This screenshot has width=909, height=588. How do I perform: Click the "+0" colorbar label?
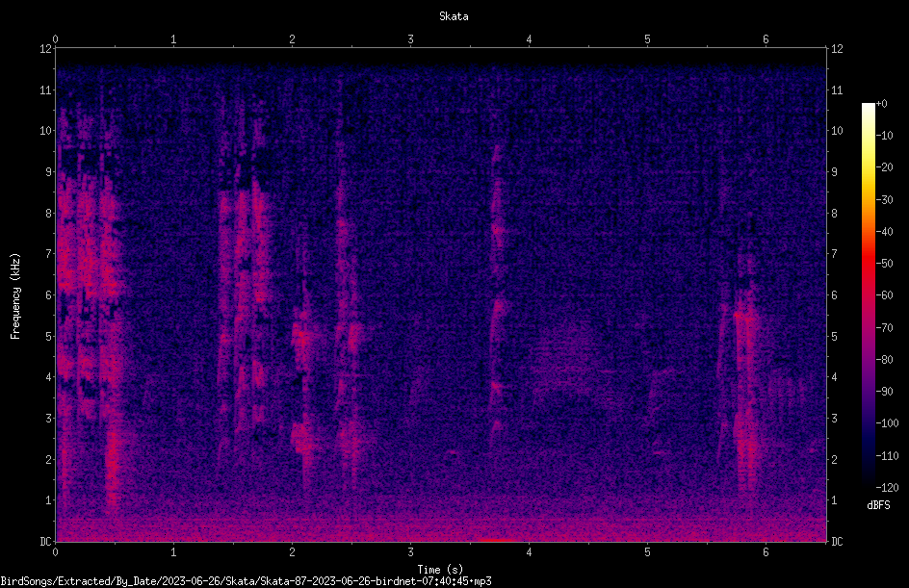pos(881,104)
